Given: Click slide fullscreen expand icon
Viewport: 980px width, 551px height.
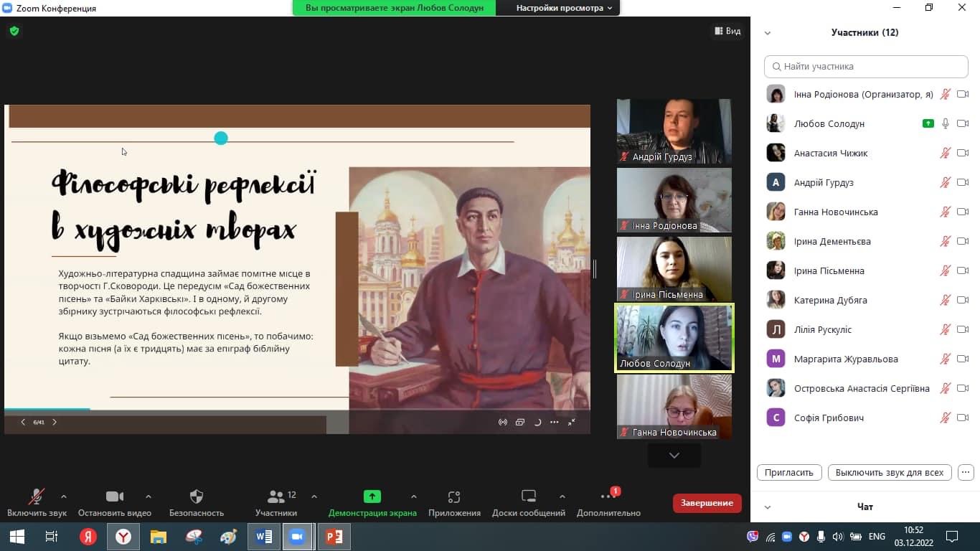Looking at the screenshot, I should tap(572, 422).
